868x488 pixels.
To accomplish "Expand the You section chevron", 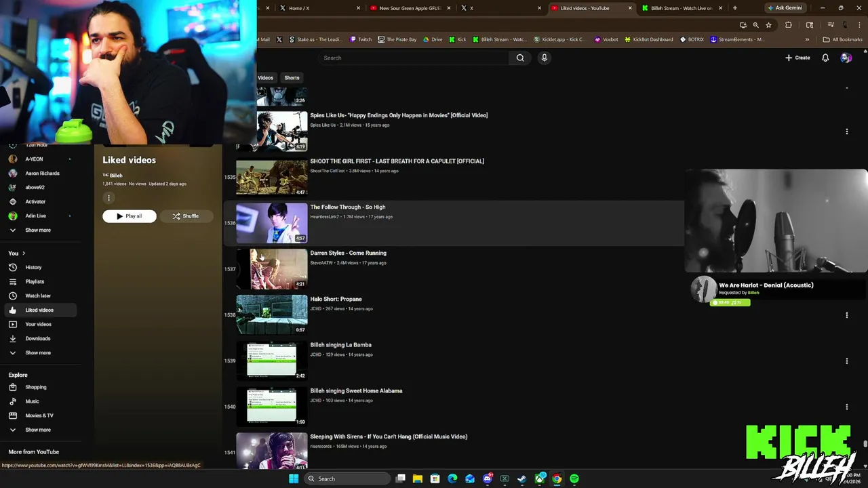I will (x=24, y=253).
